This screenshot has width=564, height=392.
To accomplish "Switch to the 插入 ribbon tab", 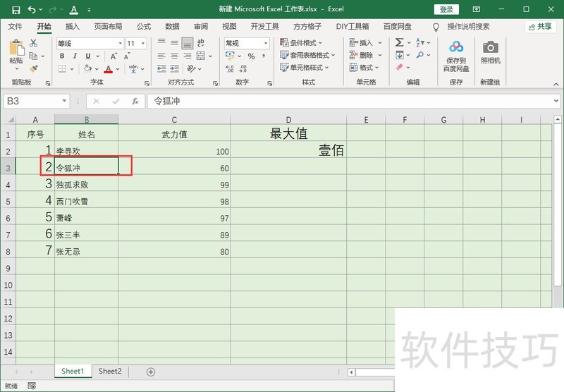I will 73,27.
